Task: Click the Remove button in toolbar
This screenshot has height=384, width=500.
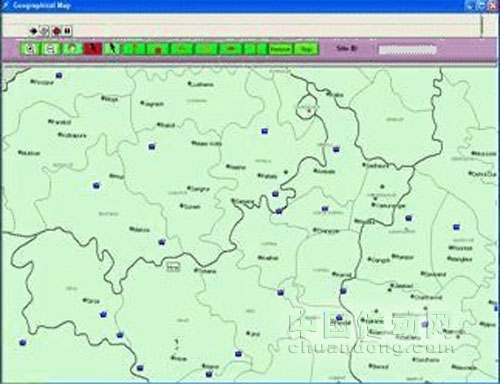Action: click(x=281, y=49)
